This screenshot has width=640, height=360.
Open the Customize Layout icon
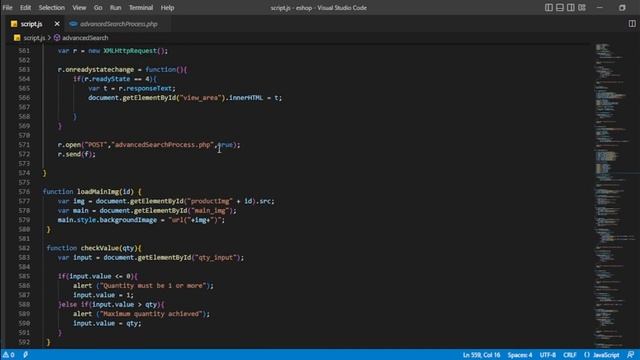582,8
